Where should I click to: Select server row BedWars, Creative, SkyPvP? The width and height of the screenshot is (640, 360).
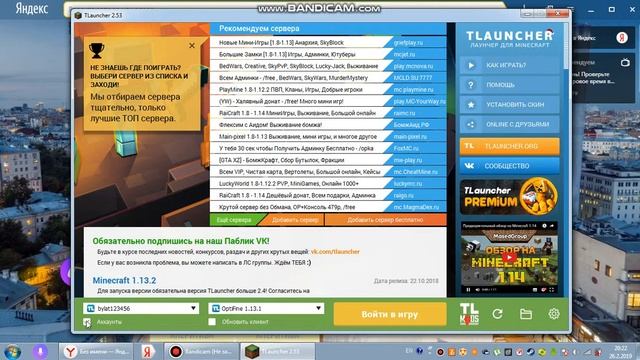click(302, 66)
